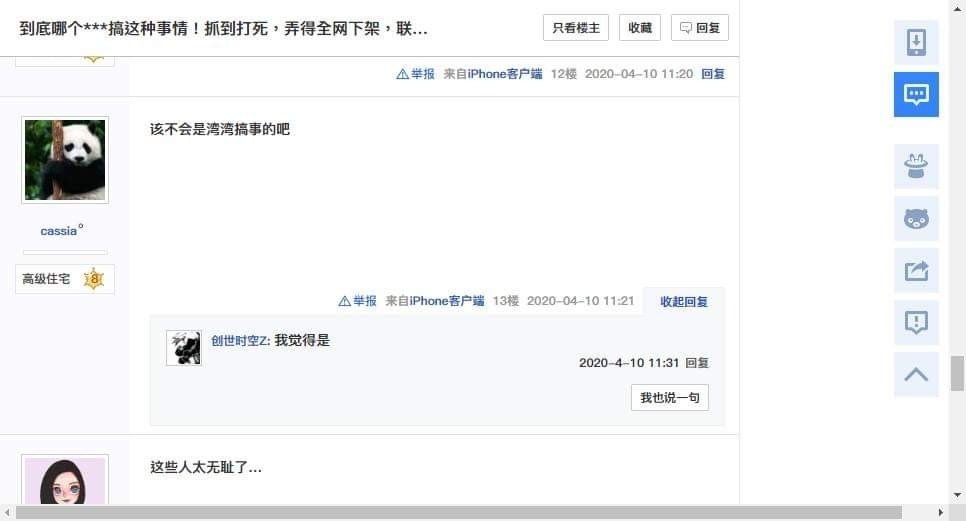Click the 回复 button in thread header
966x521 pixels.
pos(700,28)
